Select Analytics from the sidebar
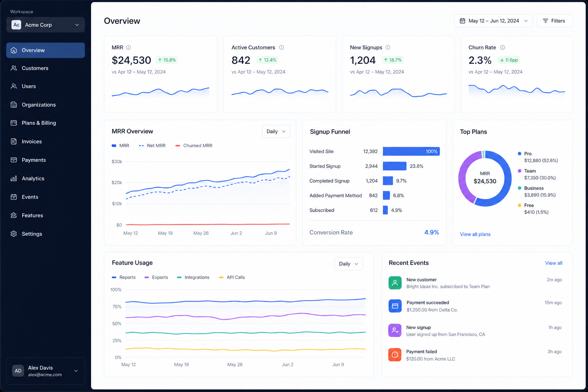The image size is (588, 392). (46, 178)
